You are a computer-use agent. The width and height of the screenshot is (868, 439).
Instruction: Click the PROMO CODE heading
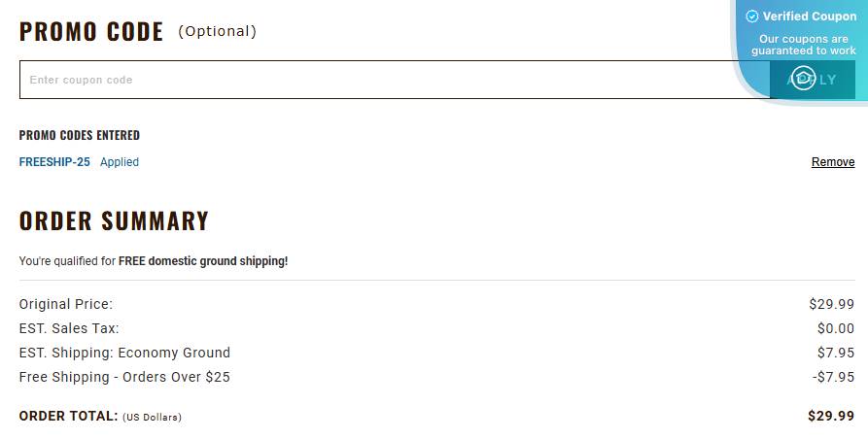click(91, 32)
